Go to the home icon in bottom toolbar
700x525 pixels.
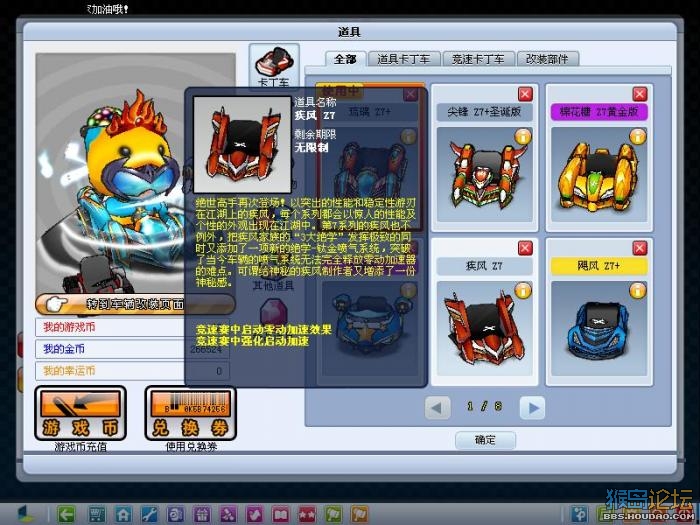123,515
